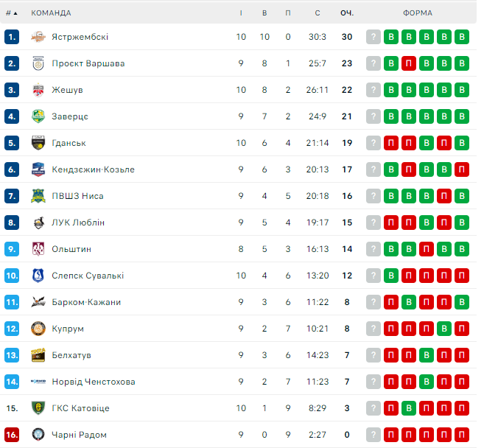Open the Жешув team link
Image resolution: width=484 pixels, height=448 pixels.
point(67,90)
